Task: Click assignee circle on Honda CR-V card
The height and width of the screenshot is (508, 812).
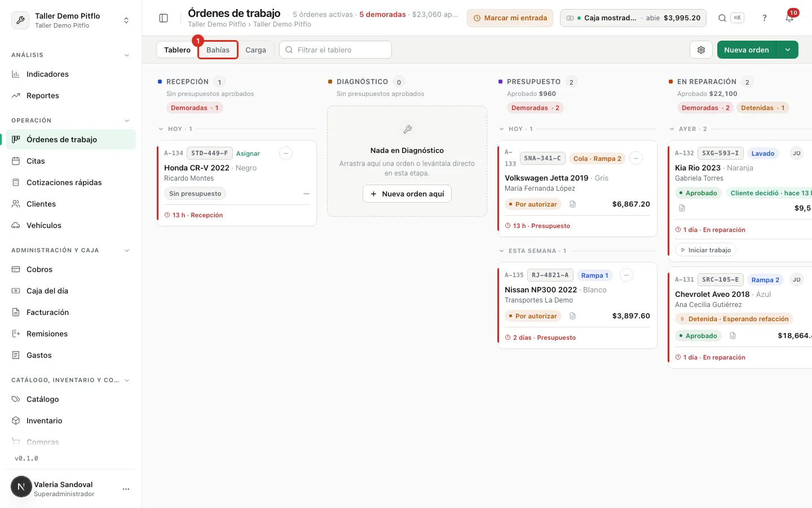Action: tap(286, 153)
